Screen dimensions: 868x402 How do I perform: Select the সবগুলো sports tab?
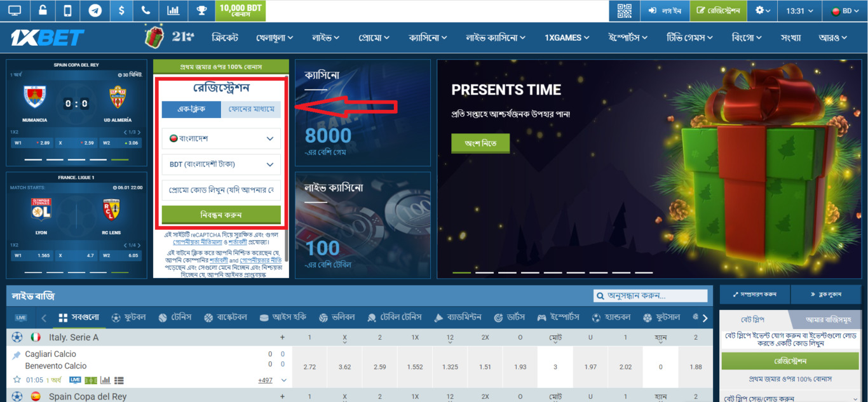pos(79,318)
